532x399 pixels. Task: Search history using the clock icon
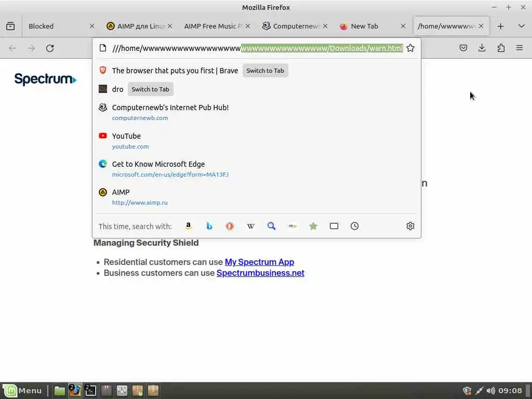354,226
